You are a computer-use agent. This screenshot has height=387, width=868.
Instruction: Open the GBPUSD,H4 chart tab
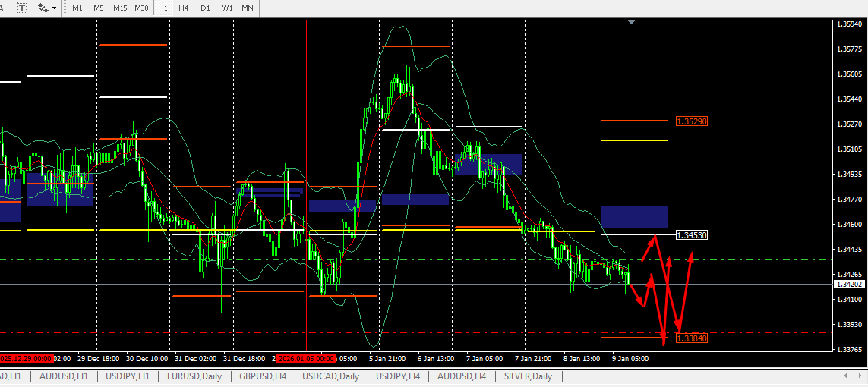tap(263, 376)
